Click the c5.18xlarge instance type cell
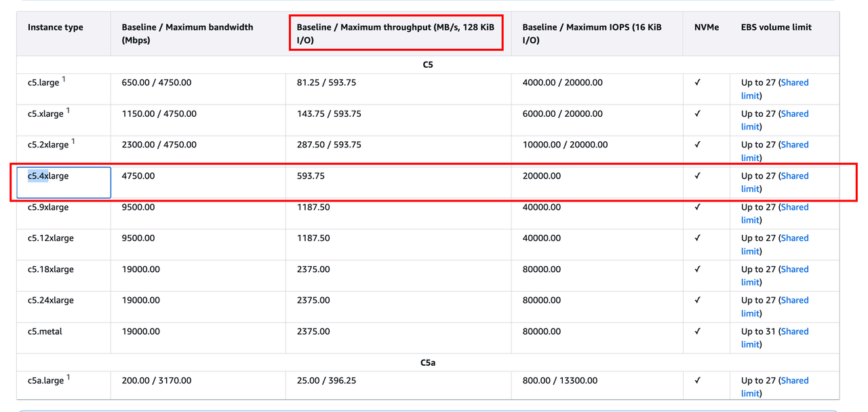This screenshot has height=412, width=868. click(x=64, y=276)
